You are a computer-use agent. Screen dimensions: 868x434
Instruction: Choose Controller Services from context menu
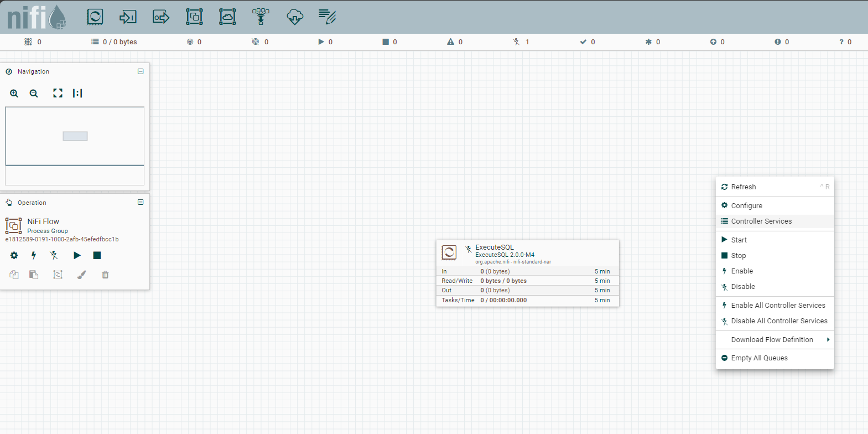[x=761, y=221]
